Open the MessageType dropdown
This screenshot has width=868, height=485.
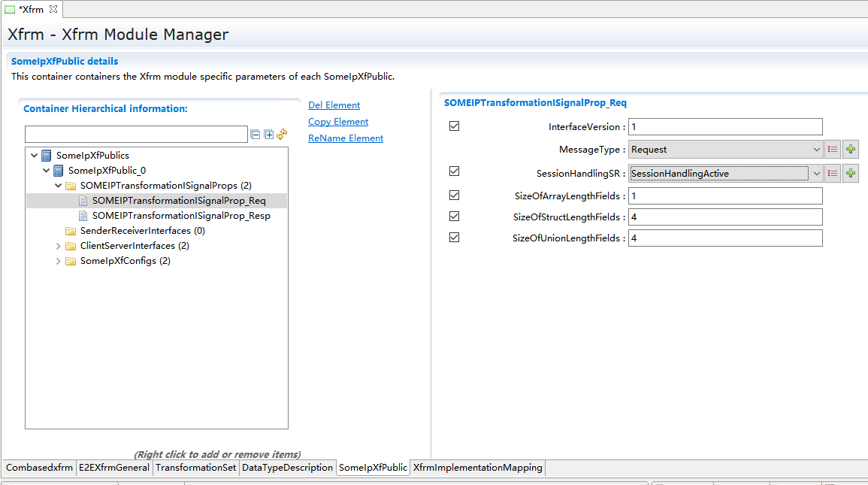pos(817,150)
